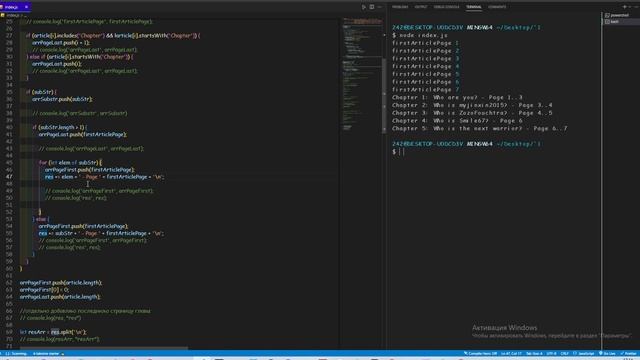Viewport: 640px width, 360px height.
Task: Change indentation via Tab Size status item
Action: pos(534,353)
